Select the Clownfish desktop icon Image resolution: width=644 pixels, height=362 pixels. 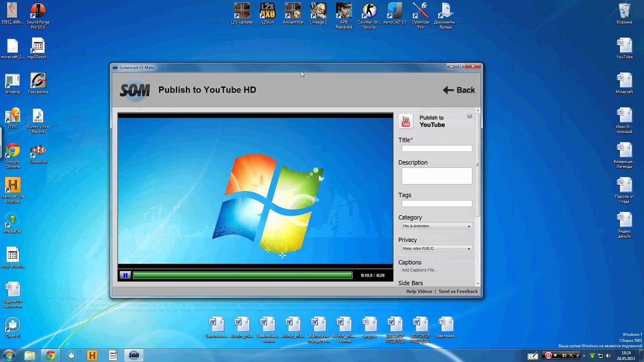(38, 154)
